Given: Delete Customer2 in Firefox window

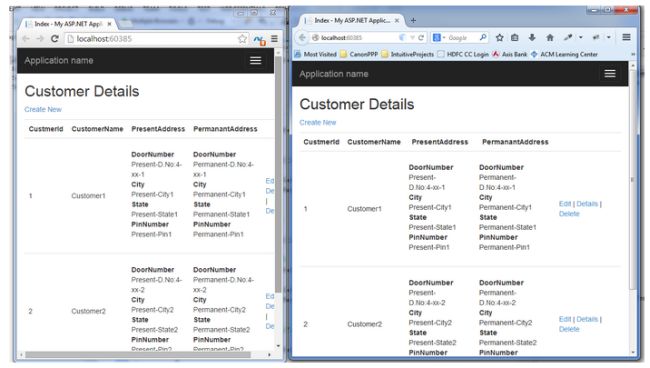Looking at the screenshot, I should [569, 329].
